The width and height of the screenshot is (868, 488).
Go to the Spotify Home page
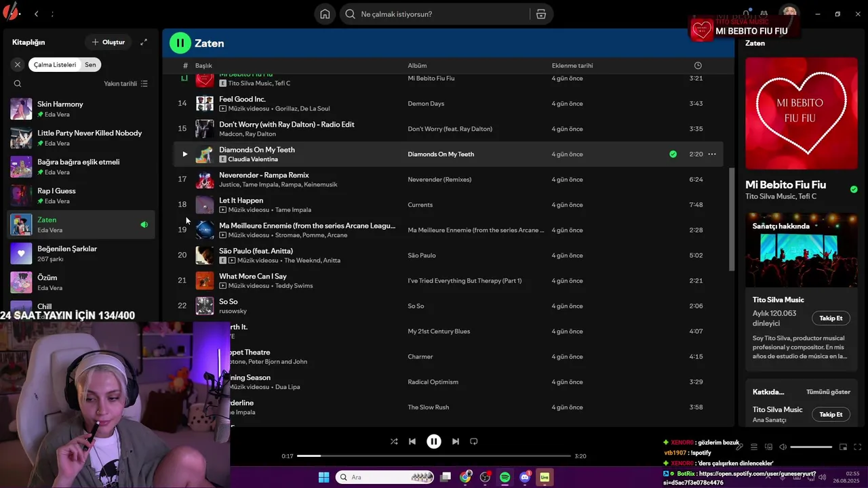325,14
